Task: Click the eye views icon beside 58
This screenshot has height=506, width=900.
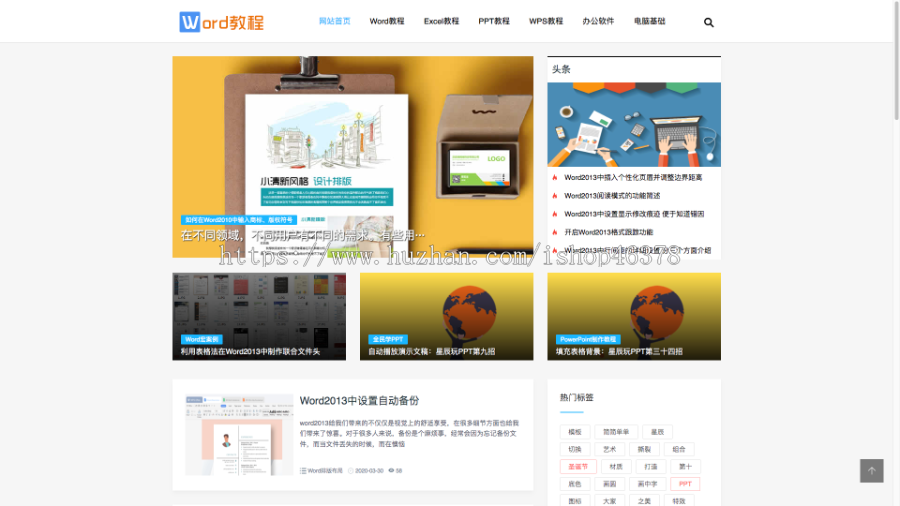Action: point(391,470)
